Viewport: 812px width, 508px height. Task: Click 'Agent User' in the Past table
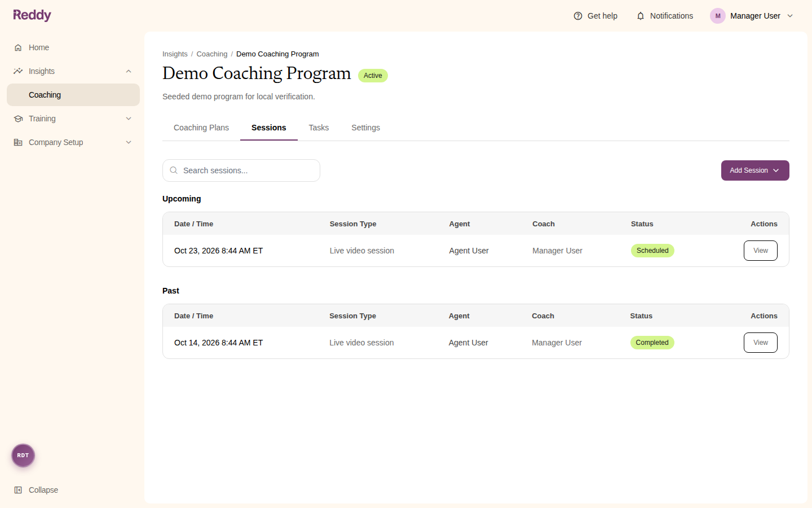pyautogui.click(x=469, y=343)
